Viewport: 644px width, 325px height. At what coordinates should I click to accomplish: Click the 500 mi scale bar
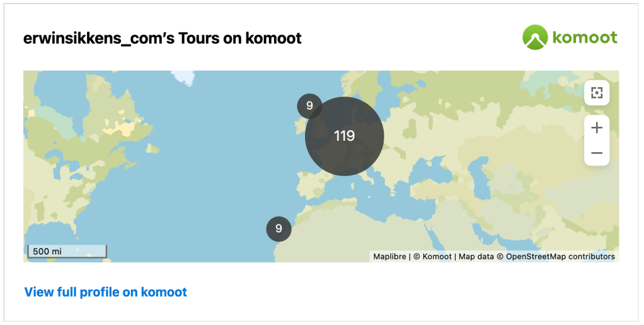pyautogui.click(x=66, y=251)
